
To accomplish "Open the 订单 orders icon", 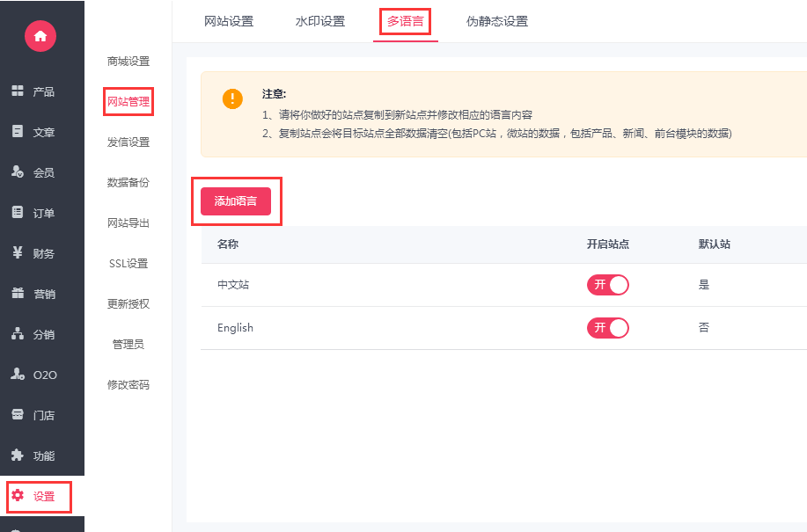I will tap(18, 212).
